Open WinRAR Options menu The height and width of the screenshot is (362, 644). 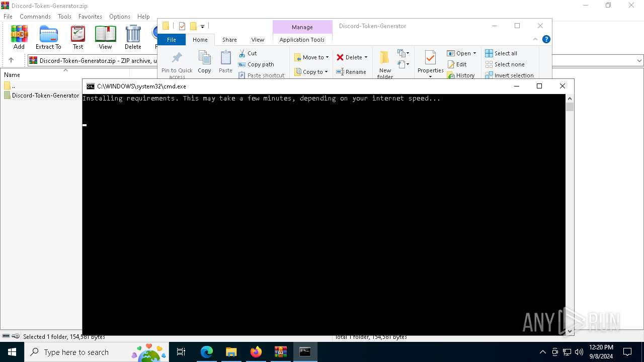click(x=120, y=17)
